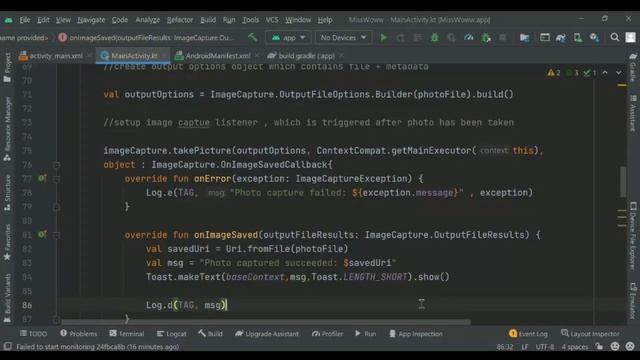The width and height of the screenshot is (640, 360).
Task: Go to next highlighted error arrow
Action: 619,73
